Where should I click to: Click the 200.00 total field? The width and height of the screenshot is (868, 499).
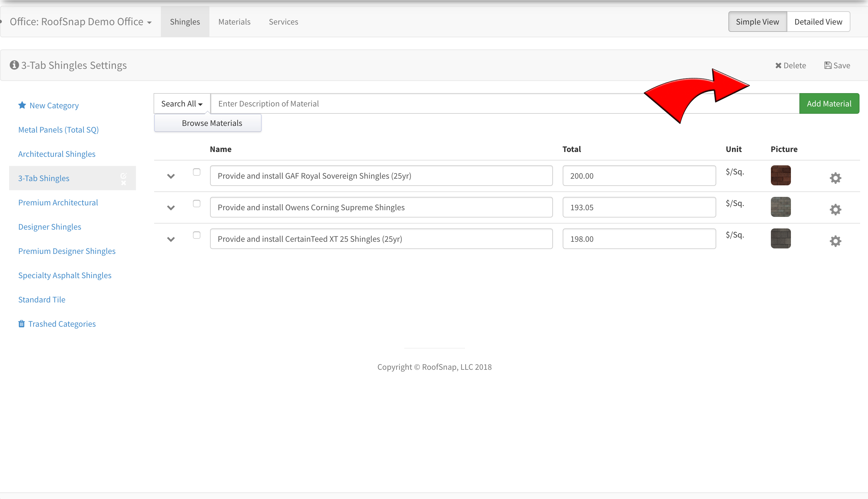pyautogui.click(x=639, y=176)
